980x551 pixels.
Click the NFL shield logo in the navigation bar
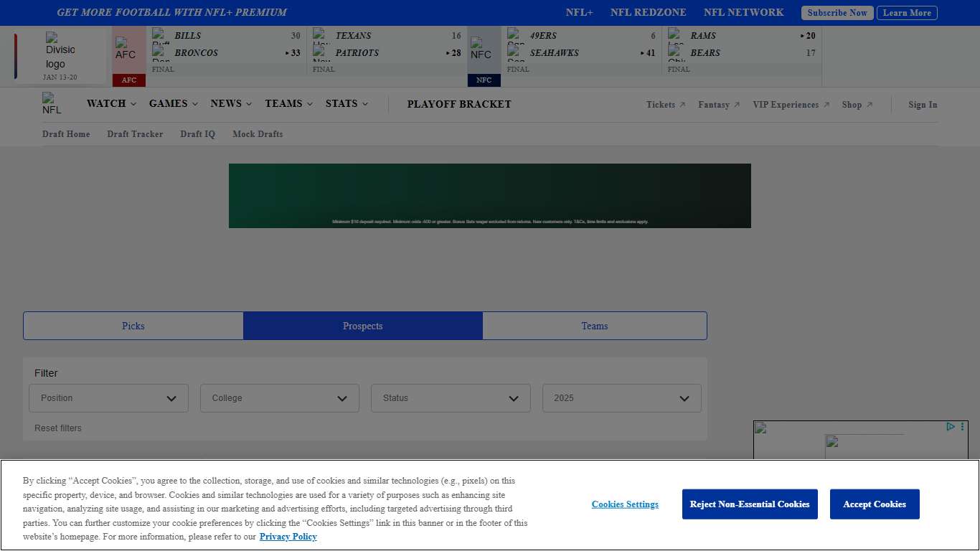[x=51, y=104]
